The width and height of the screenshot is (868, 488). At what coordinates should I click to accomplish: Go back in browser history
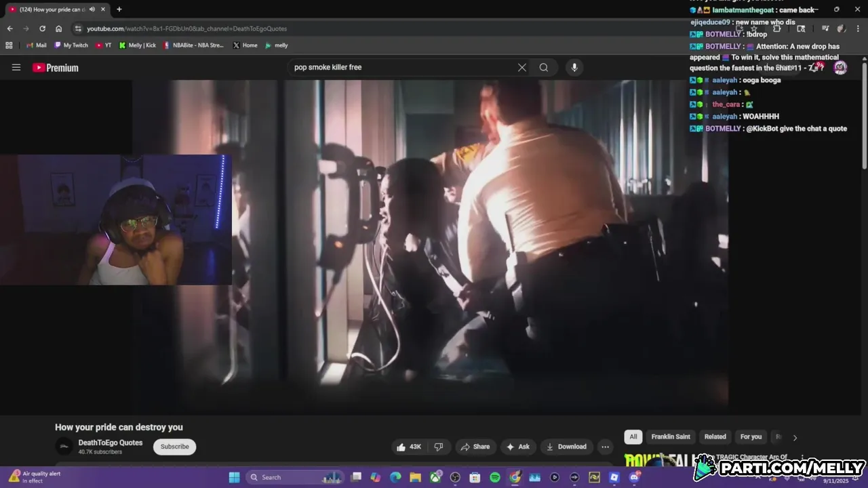point(9,28)
